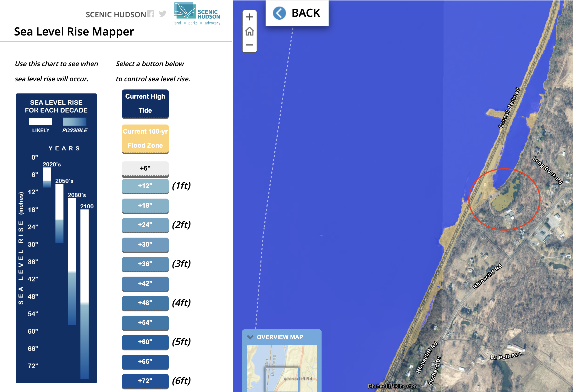This screenshot has width=573, height=392.
Task: Click the SCENIC HUDSON header text link
Action: tap(116, 15)
